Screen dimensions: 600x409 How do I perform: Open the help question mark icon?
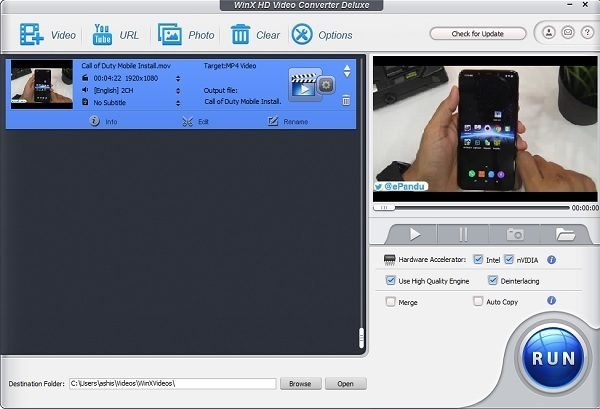click(x=587, y=33)
